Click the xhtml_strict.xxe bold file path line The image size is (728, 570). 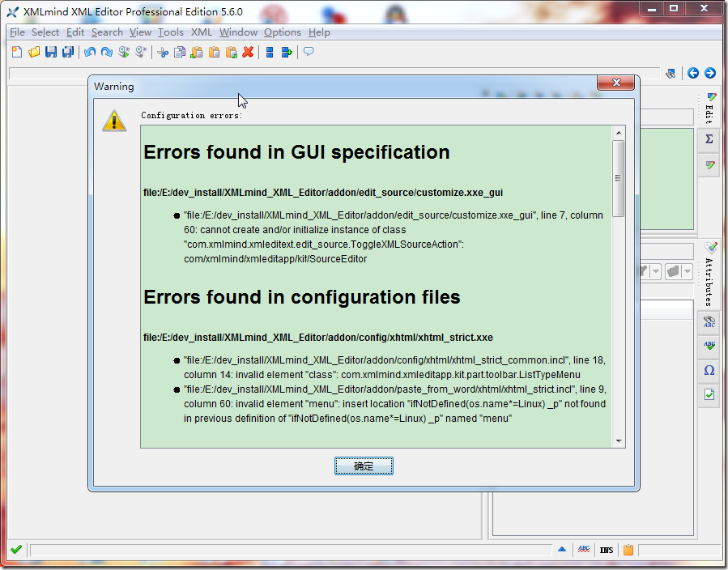318,338
